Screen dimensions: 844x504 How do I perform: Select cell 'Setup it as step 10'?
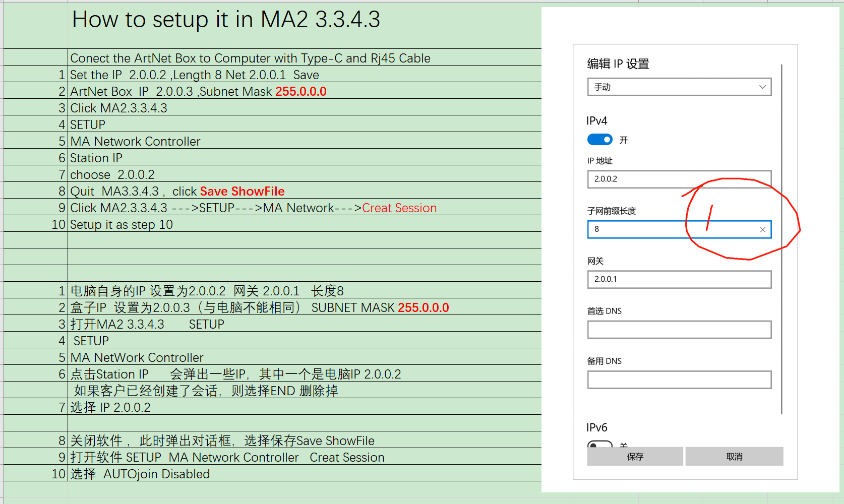[x=305, y=224]
